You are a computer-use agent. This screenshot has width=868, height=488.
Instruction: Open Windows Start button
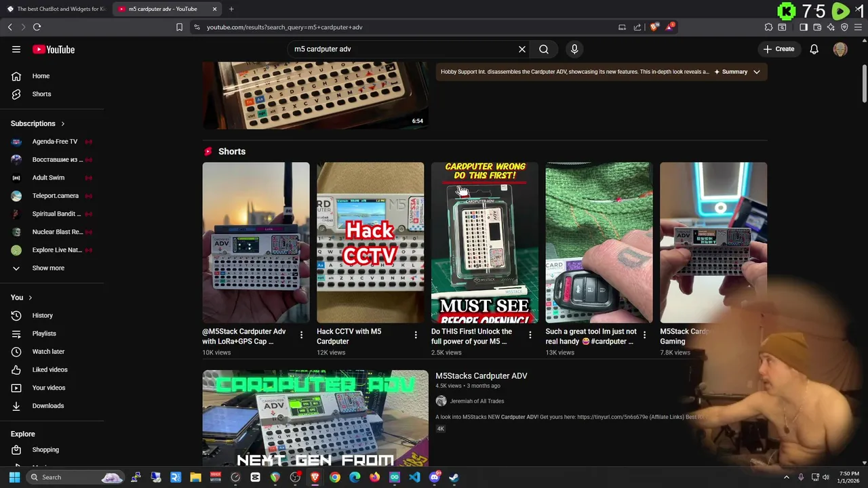coord(14,477)
